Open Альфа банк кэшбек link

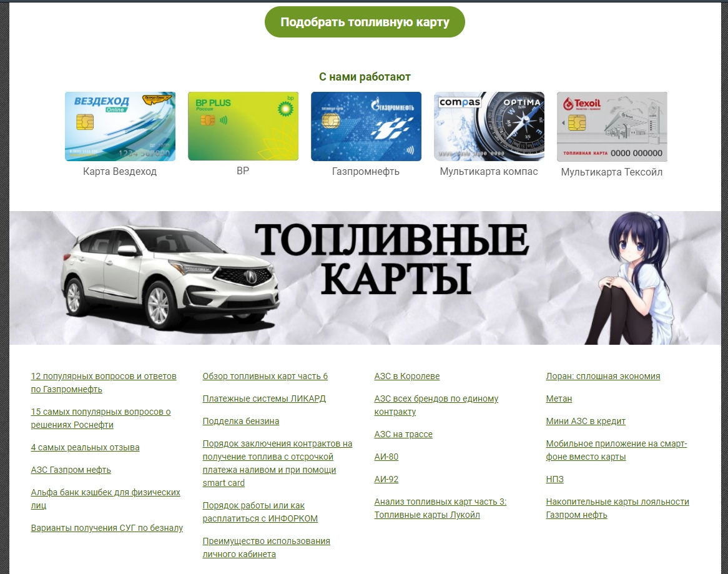click(x=106, y=499)
